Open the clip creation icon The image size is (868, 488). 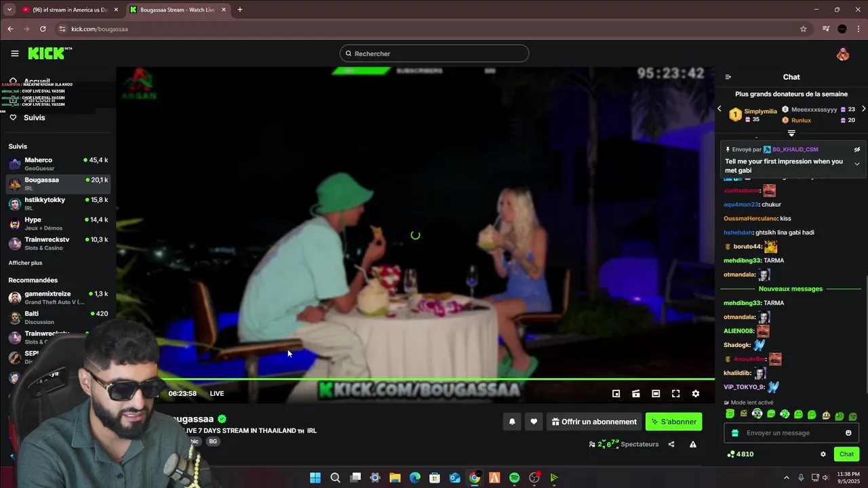(x=636, y=394)
